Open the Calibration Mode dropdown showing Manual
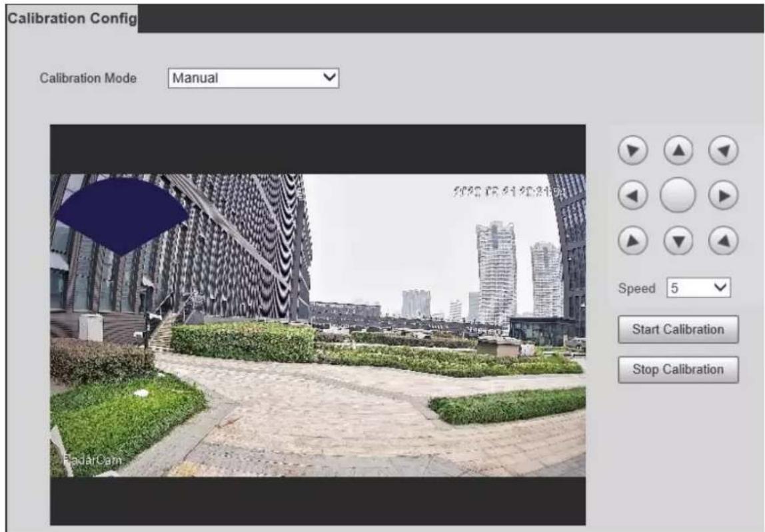This screenshot has width=765, height=532. click(x=253, y=78)
